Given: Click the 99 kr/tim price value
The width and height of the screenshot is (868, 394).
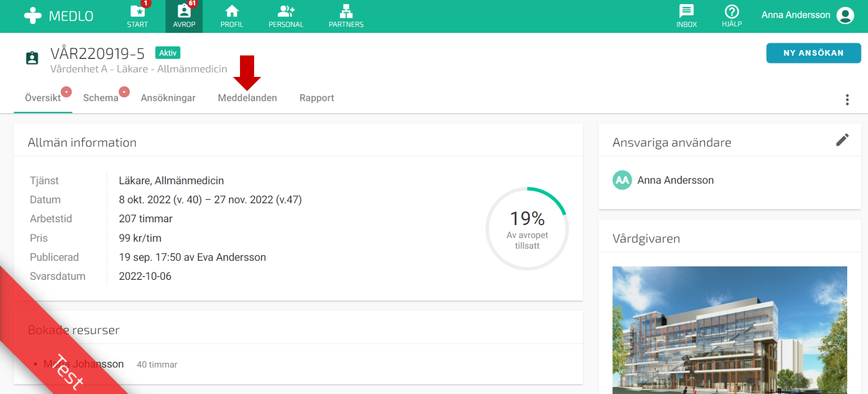Looking at the screenshot, I should click(x=140, y=238).
